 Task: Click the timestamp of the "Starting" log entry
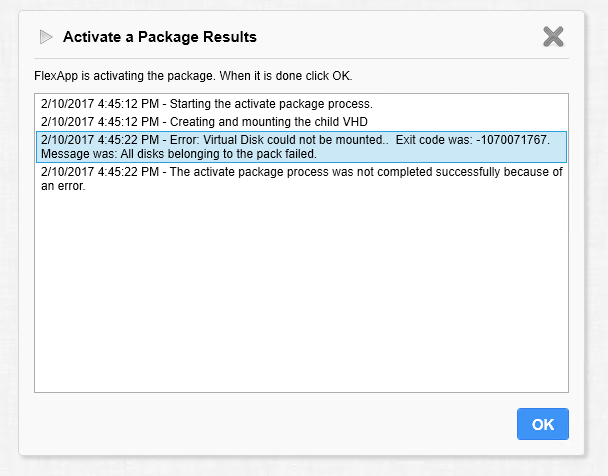pos(93,104)
